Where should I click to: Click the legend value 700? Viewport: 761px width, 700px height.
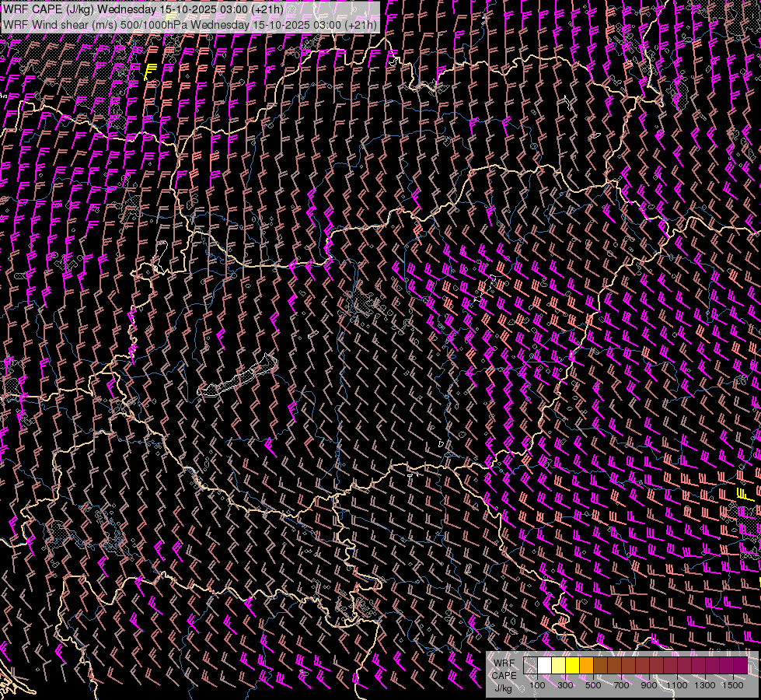click(621, 685)
